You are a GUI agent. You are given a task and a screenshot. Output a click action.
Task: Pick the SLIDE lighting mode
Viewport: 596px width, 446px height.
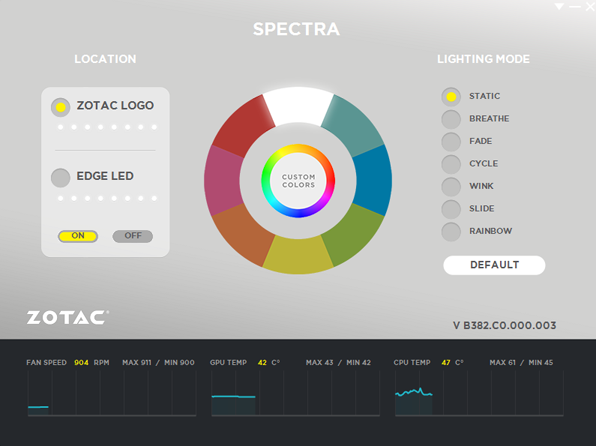pos(451,209)
